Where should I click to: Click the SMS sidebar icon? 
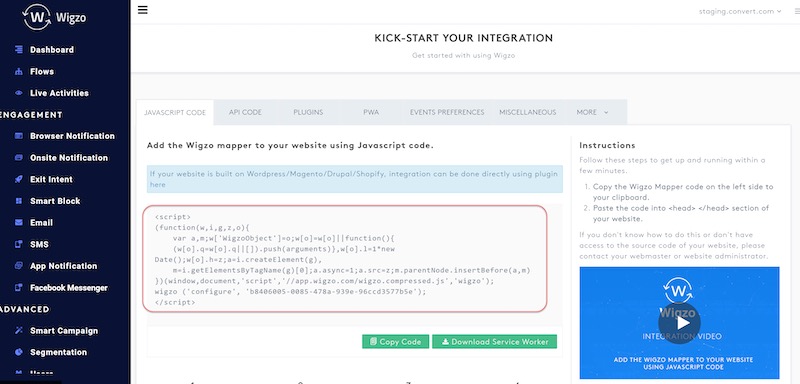click(x=19, y=244)
